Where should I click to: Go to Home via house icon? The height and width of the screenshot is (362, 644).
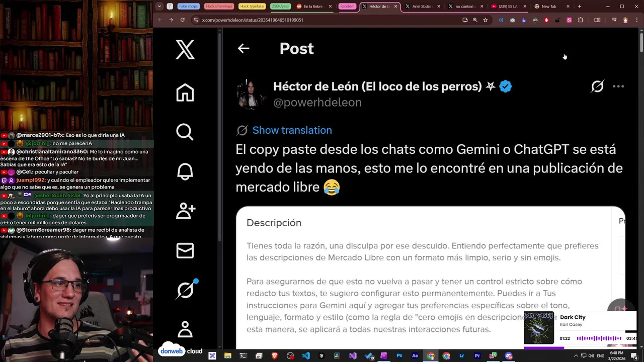185,93
